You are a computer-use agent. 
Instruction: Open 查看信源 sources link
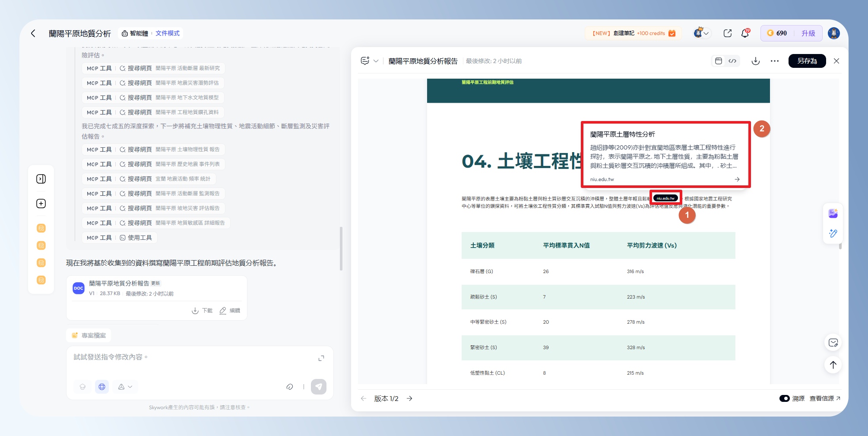point(824,398)
